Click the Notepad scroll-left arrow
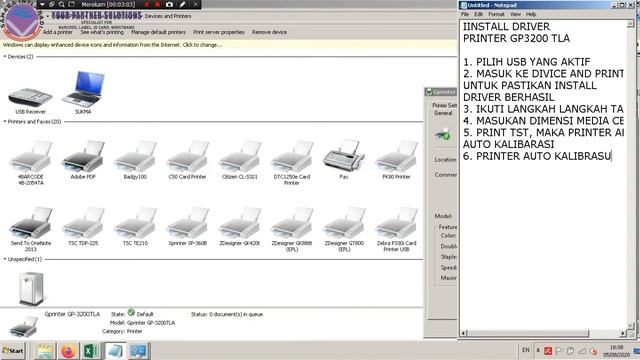The image size is (640, 360). (x=463, y=333)
